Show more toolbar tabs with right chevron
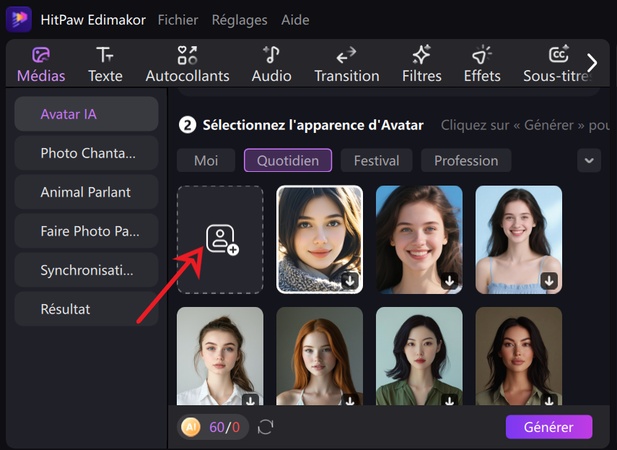 592,63
